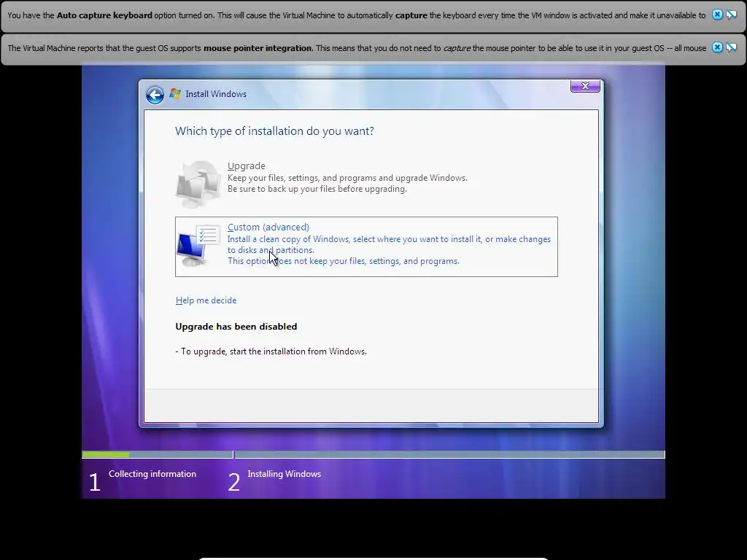Screen dimensions: 747x560
Task: Click the Custom installation computer icon
Action: [198, 245]
